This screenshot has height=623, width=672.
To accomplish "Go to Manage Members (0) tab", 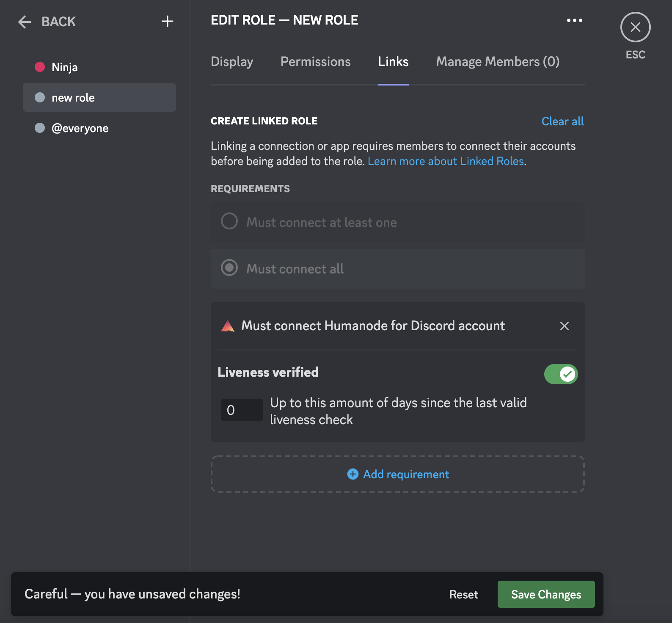I will click(x=498, y=62).
